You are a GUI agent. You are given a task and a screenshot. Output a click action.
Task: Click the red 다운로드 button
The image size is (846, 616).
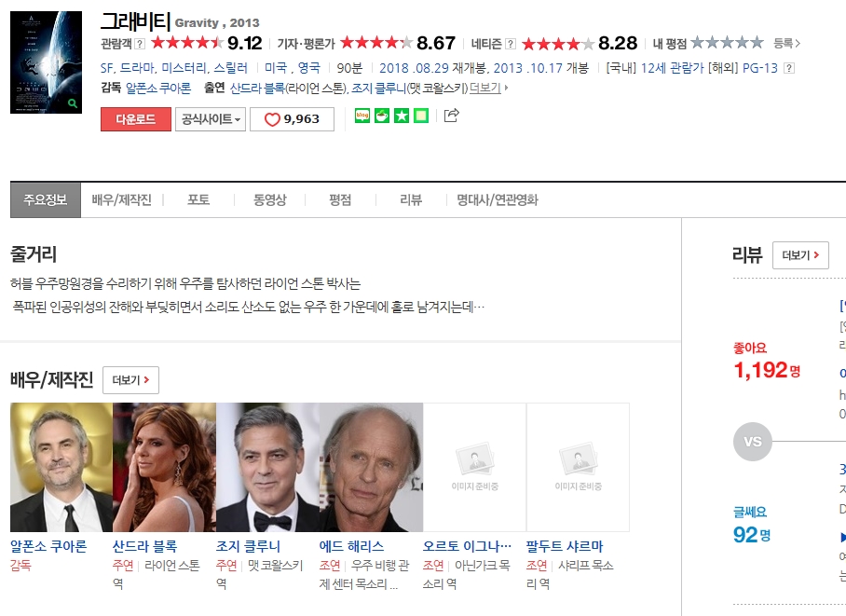pos(136,119)
